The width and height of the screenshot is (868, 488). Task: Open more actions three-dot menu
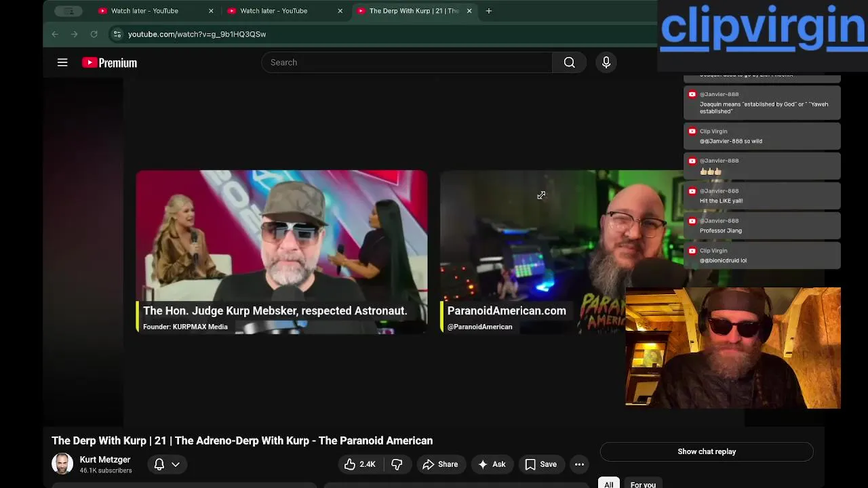[x=579, y=464]
